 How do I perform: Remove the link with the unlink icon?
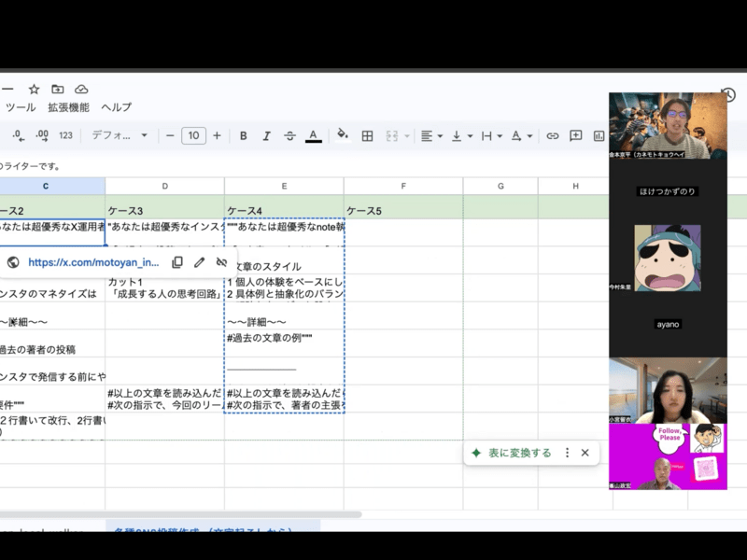(221, 262)
